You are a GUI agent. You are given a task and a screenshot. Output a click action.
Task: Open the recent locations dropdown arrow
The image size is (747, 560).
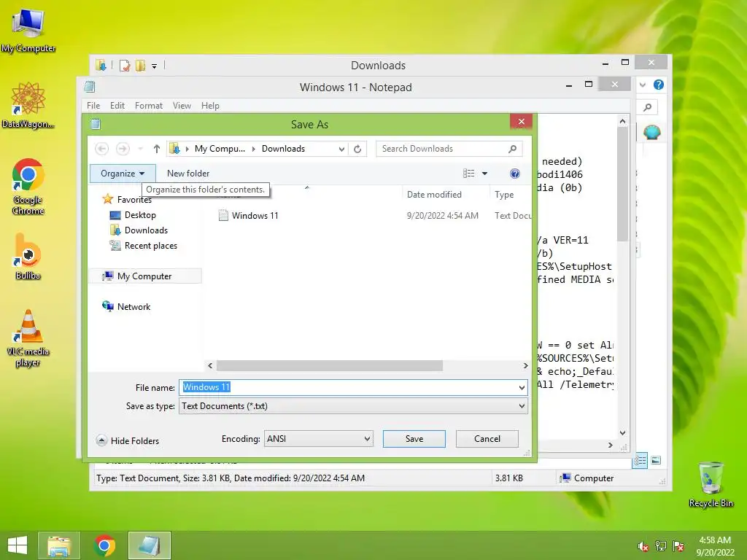[141, 149]
